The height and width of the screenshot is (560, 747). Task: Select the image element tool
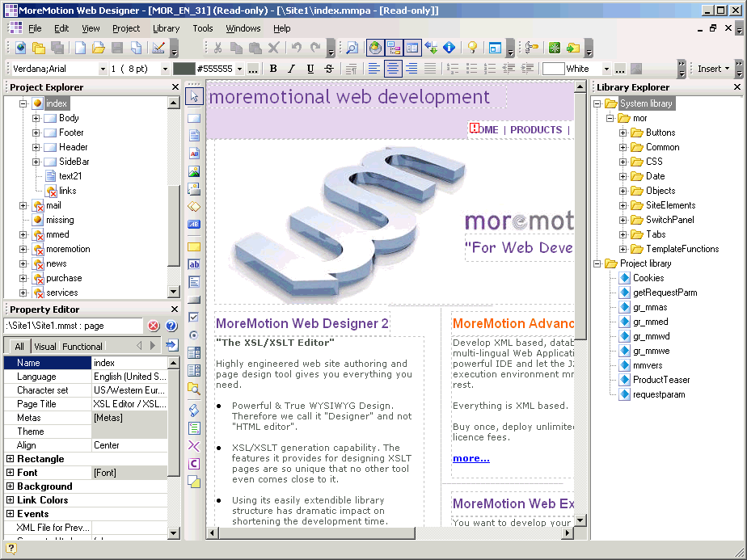point(194,171)
